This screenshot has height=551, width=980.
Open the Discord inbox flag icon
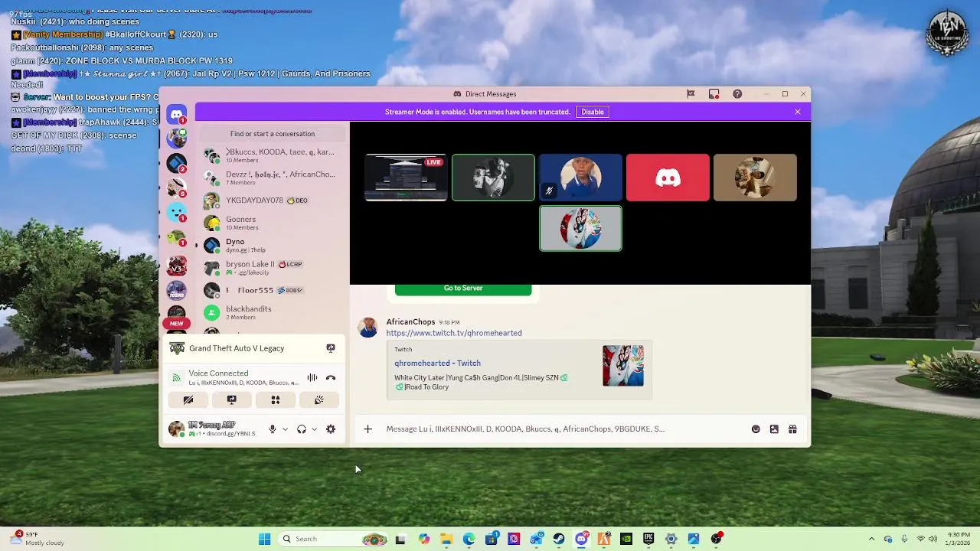691,94
